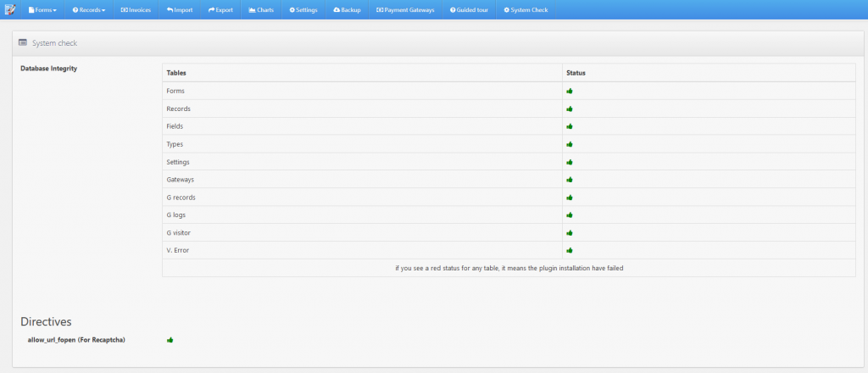This screenshot has height=373, width=868.
Task: Open the Forms dropdown menu
Action: [42, 10]
